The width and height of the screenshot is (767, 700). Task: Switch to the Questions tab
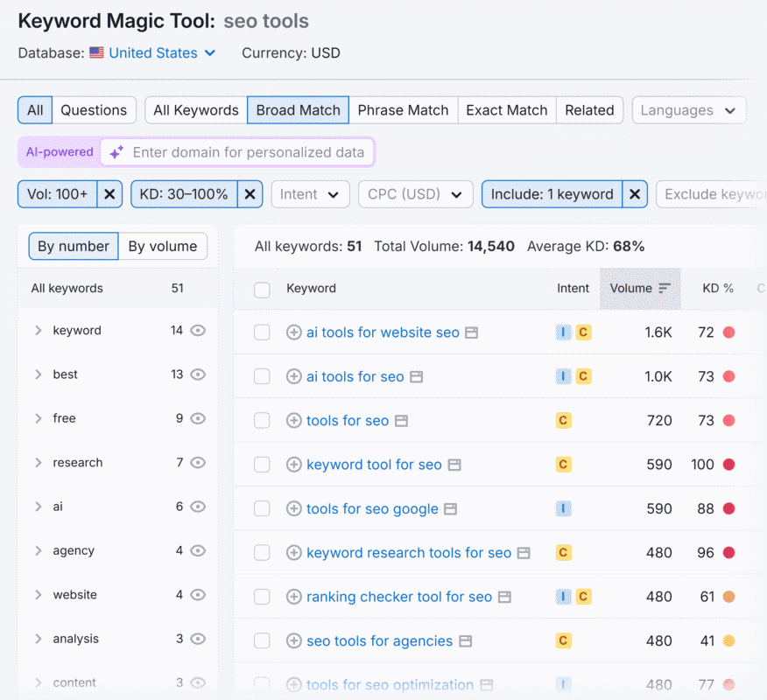point(94,110)
